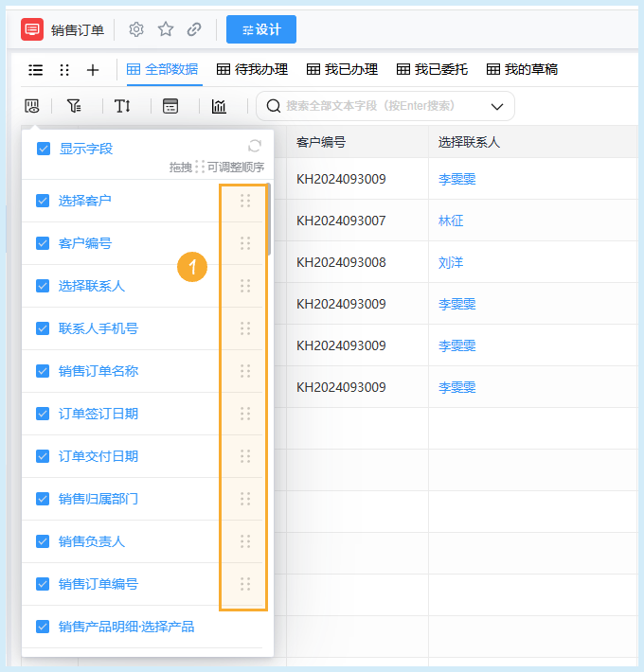The image size is (644, 672).
Task: Uncheck 销售产品明细·选择产品 checkbox
Action: 43,627
